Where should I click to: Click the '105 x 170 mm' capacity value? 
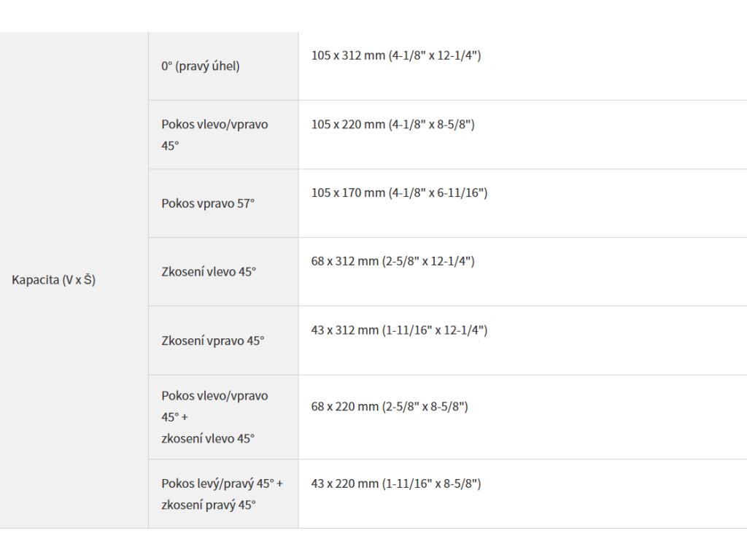[x=348, y=193]
